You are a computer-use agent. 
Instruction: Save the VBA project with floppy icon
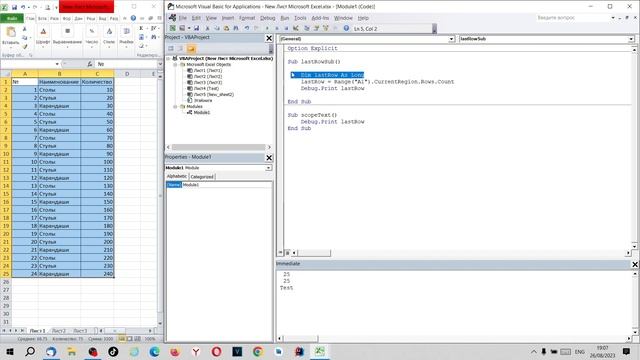click(196, 28)
